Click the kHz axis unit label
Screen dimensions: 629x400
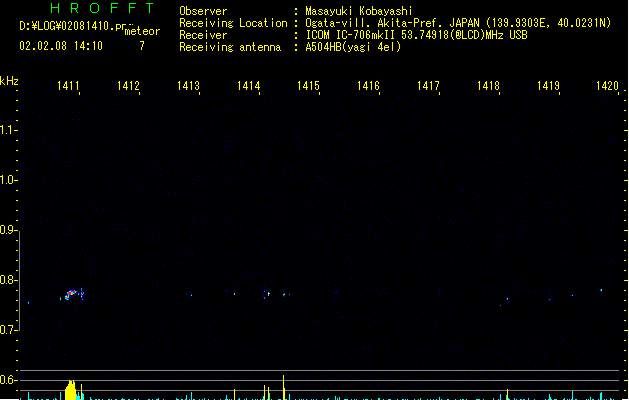tap(9, 81)
